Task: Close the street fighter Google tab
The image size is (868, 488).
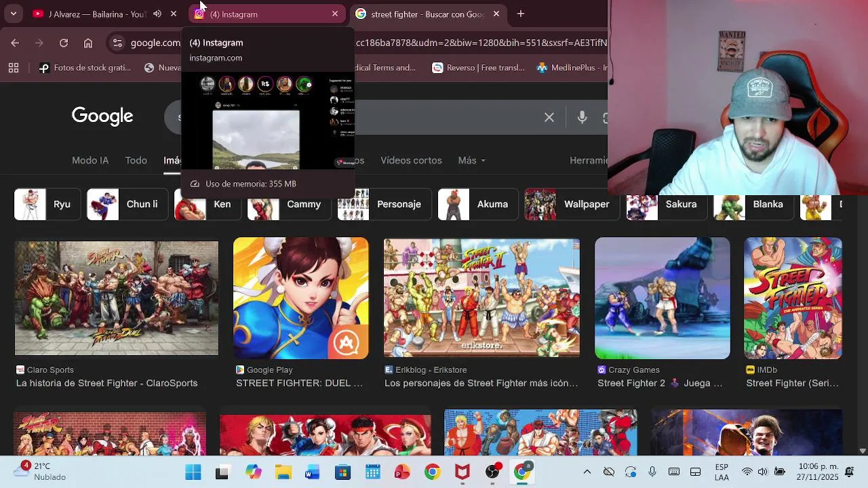Action: (496, 14)
